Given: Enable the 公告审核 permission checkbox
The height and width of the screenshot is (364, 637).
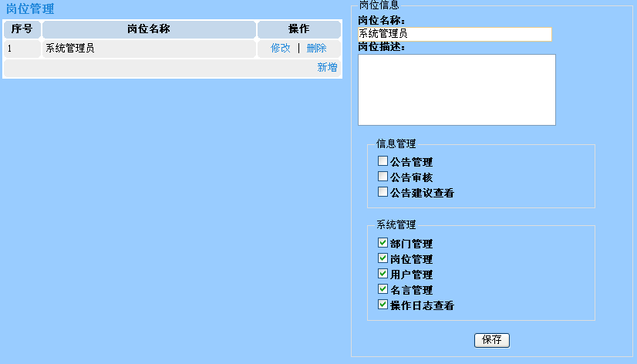Looking at the screenshot, I should tap(383, 177).
